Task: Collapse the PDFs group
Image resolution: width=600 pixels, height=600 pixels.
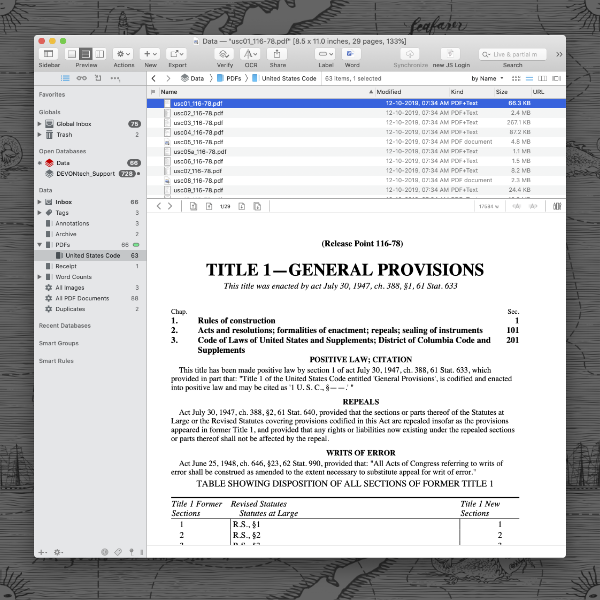Action: click(x=39, y=245)
